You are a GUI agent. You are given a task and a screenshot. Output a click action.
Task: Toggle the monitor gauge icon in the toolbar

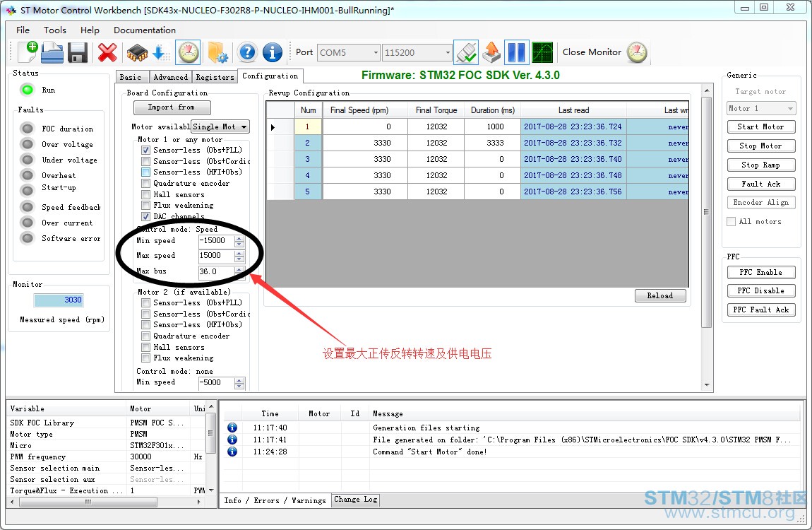189,52
